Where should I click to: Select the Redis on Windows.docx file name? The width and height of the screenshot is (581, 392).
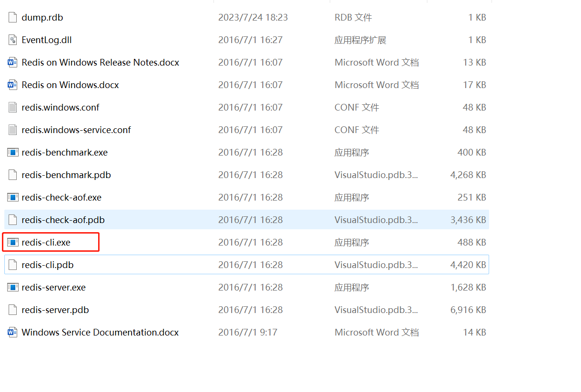point(70,85)
